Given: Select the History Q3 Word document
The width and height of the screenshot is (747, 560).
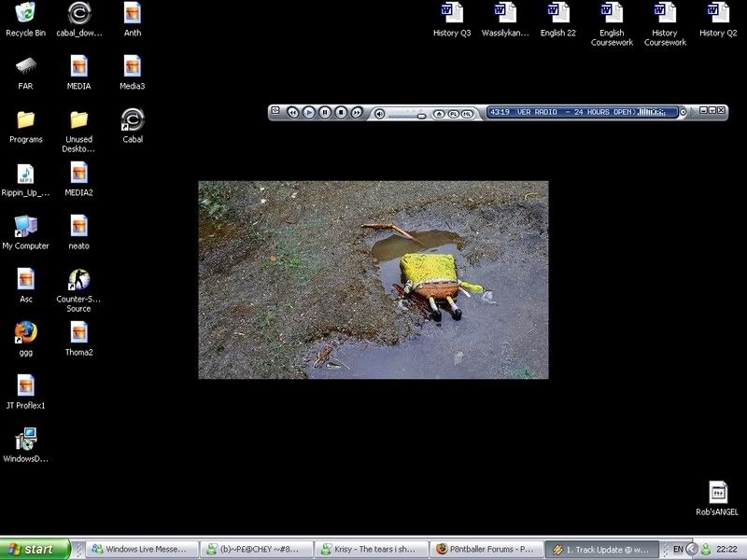Looking at the screenshot, I should click(x=452, y=19).
